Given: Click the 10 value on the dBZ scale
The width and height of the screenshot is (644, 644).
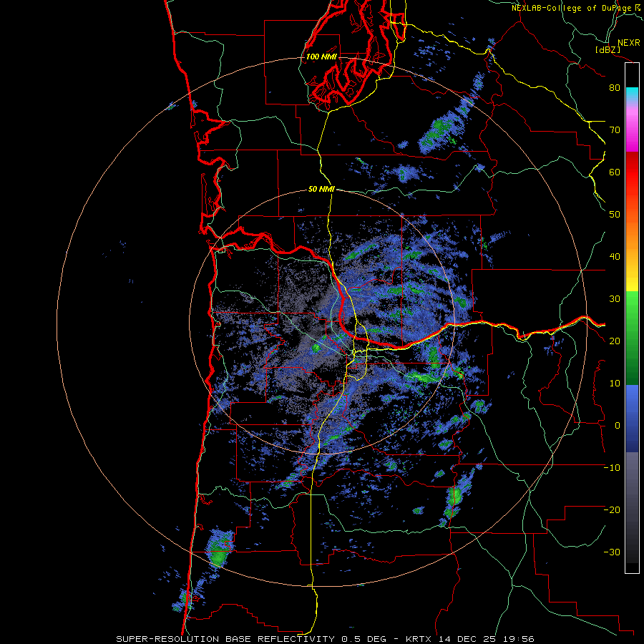Looking at the screenshot, I should (615, 384).
